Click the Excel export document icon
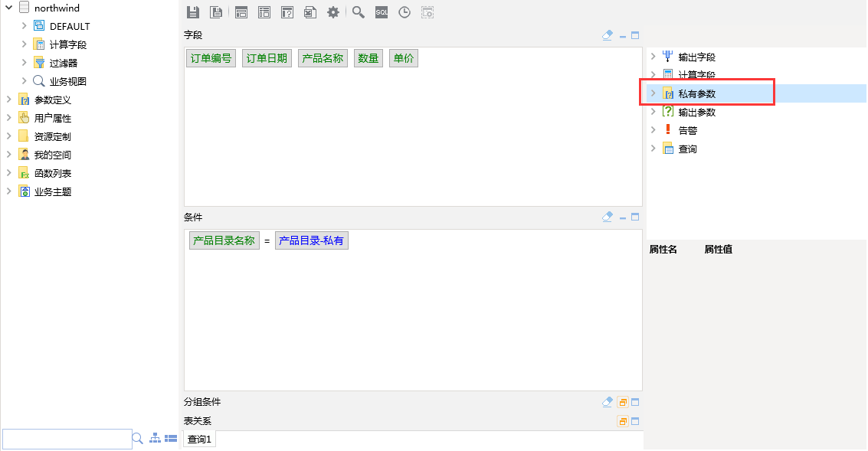This screenshot has width=868, height=451. pos(310,12)
